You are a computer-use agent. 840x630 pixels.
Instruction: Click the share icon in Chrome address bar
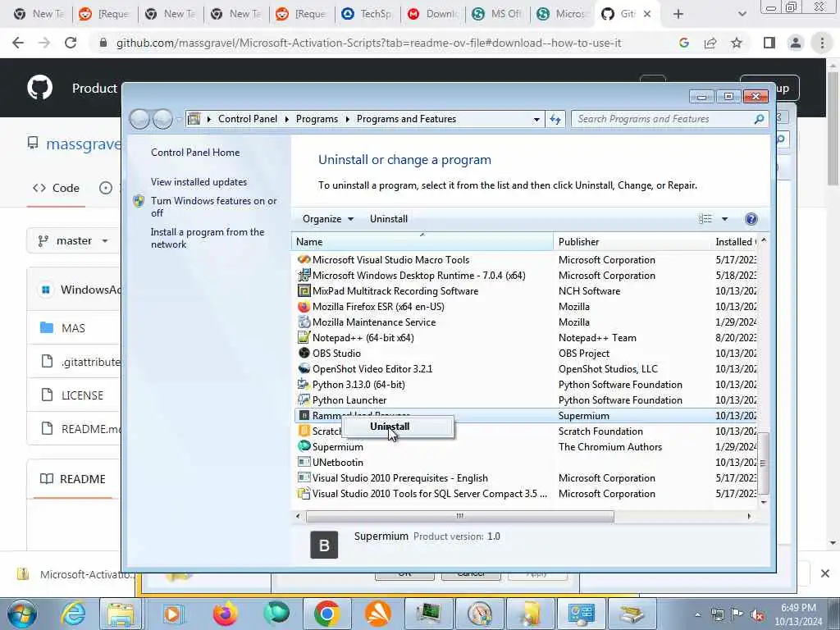(710, 43)
